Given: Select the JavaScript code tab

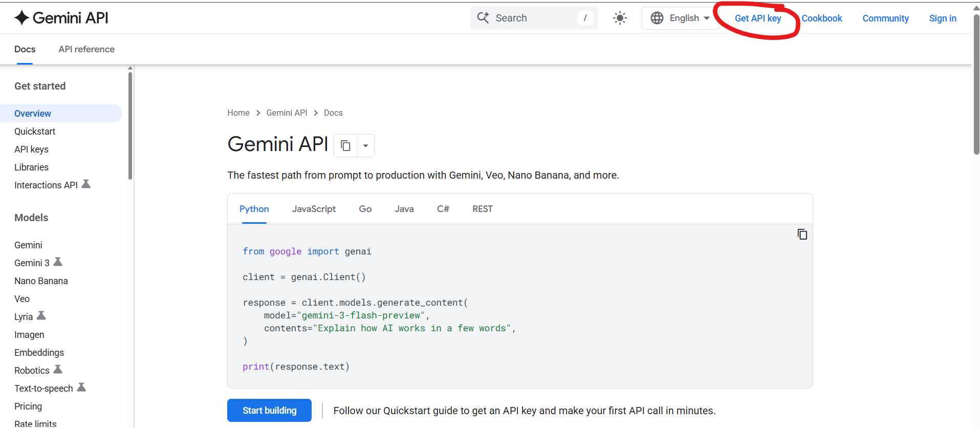Looking at the screenshot, I should click(314, 209).
